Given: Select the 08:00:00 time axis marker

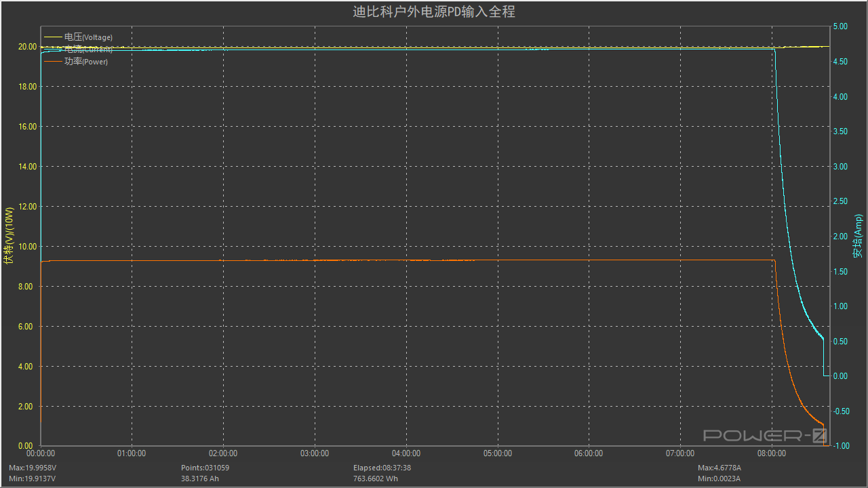Looking at the screenshot, I should [x=772, y=453].
